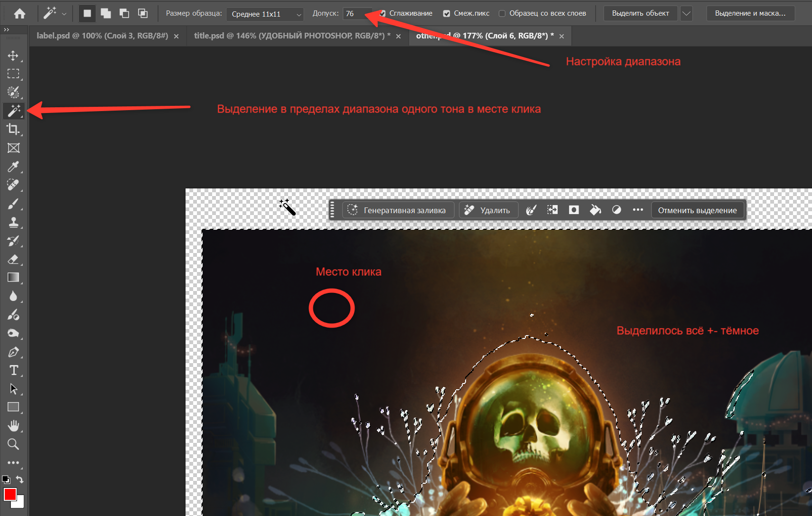This screenshot has width=812, height=516.
Task: Click Отменить выделение button
Action: pos(697,210)
